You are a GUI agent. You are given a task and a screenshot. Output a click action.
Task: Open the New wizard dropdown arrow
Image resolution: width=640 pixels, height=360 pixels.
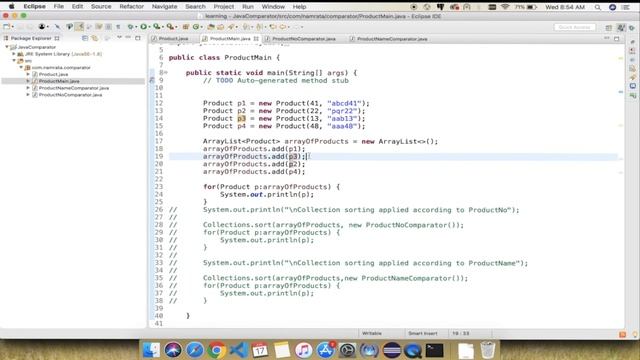pyautogui.click(x=12, y=27)
